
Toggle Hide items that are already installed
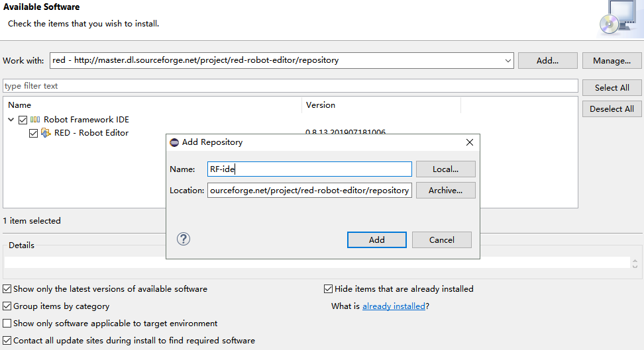(328, 289)
